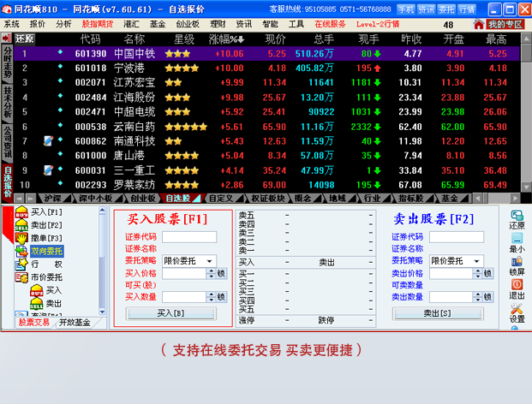Viewport: 532px width, 404px height.
Task: Switch to the 沪深 tab
Action: coord(54,198)
